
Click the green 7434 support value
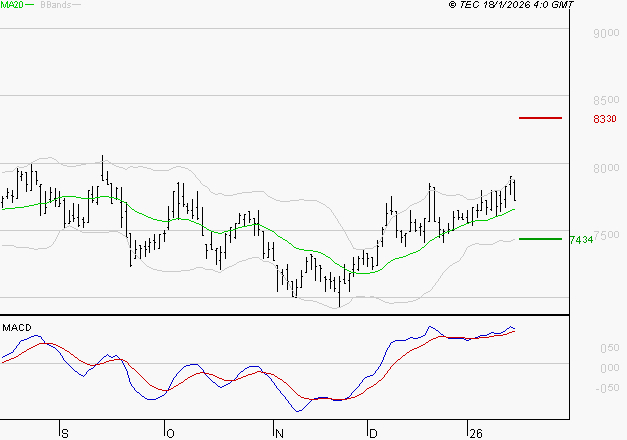pos(581,240)
